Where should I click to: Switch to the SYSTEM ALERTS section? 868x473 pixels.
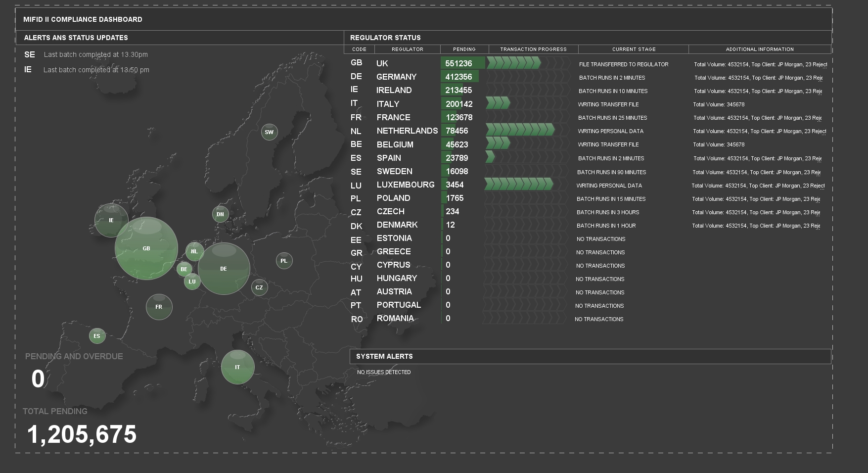[385, 356]
